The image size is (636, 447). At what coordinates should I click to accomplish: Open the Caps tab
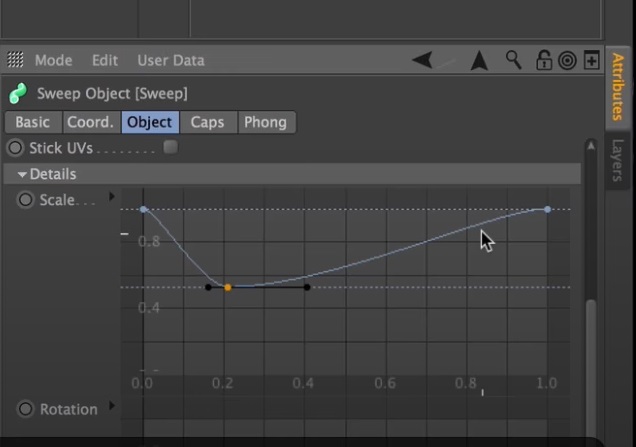point(208,122)
